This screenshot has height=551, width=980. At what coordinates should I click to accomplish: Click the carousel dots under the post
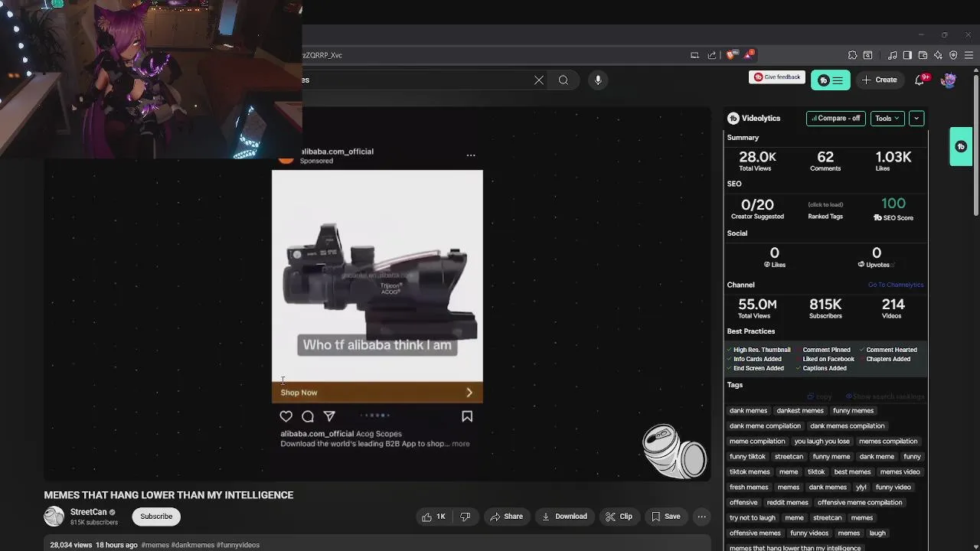[x=377, y=416]
